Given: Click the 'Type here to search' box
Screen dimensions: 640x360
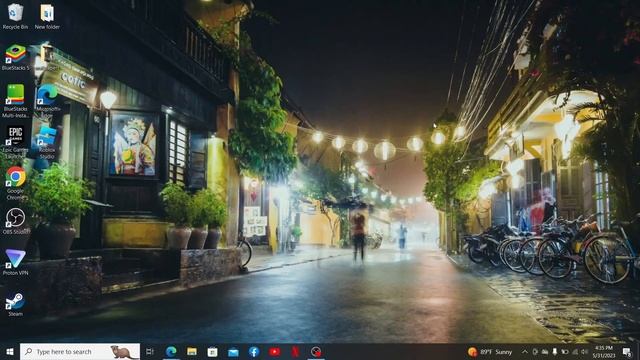Looking at the screenshot, I should tap(80, 351).
